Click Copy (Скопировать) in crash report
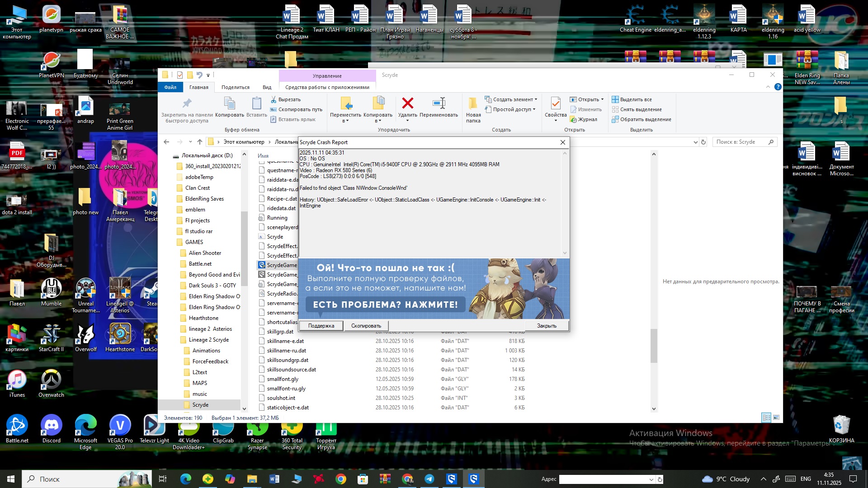This screenshot has height=488, width=868. click(x=366, y=326)
